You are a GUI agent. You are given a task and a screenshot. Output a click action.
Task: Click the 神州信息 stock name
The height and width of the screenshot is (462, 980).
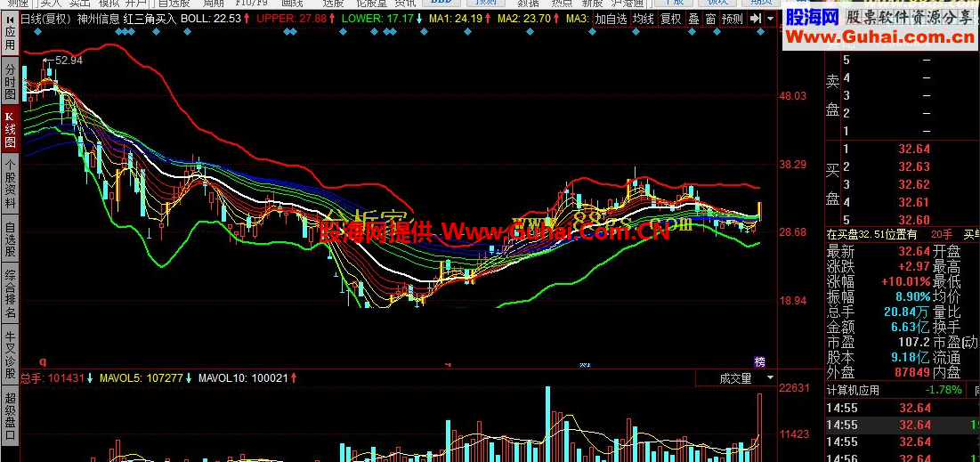tap(98, 19)
